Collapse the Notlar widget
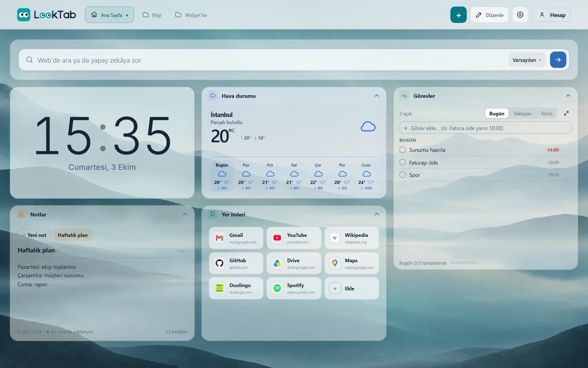 click(185, 214)
